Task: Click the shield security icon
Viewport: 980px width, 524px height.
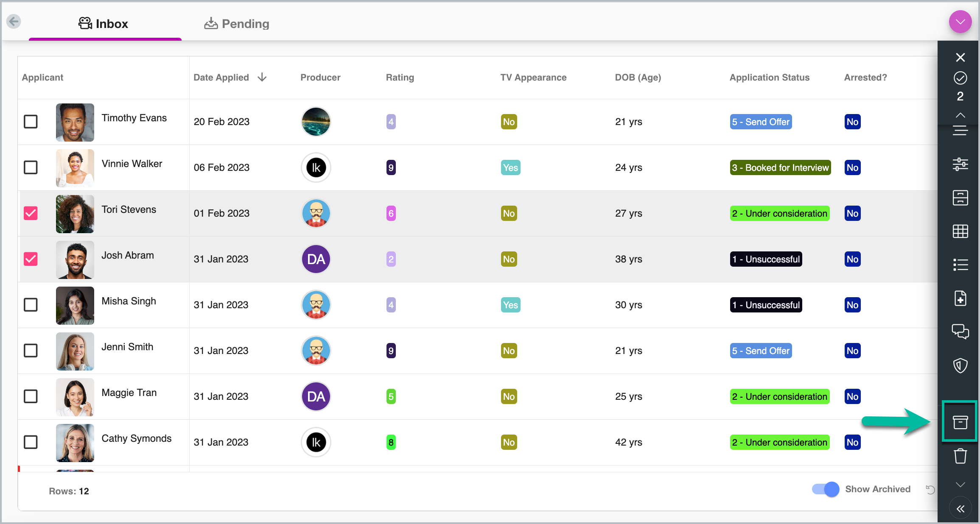Action: (x=960, y=365)
